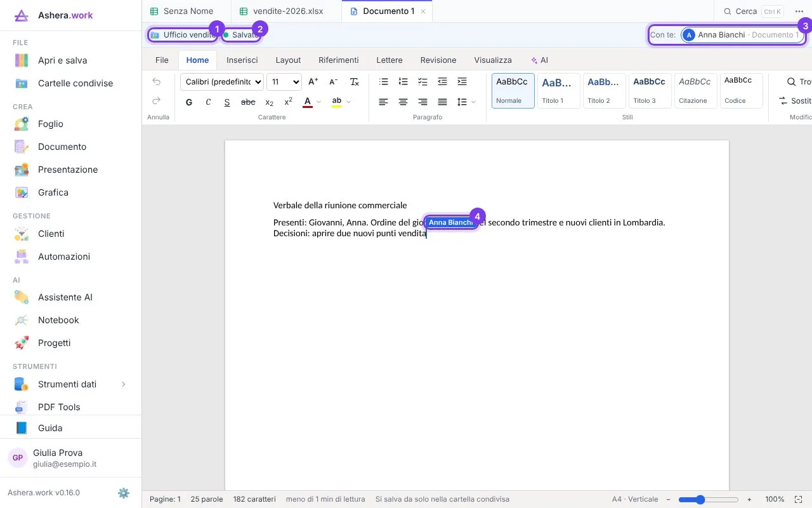Insert a checklist
The height and width of the screenshot is (508, 812).
tap(422, 81)
